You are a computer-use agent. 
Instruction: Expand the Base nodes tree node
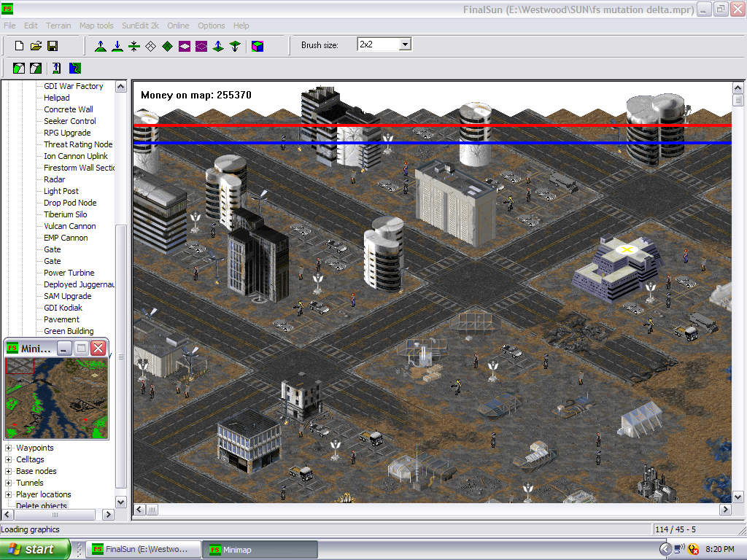(x=8, y=471)
